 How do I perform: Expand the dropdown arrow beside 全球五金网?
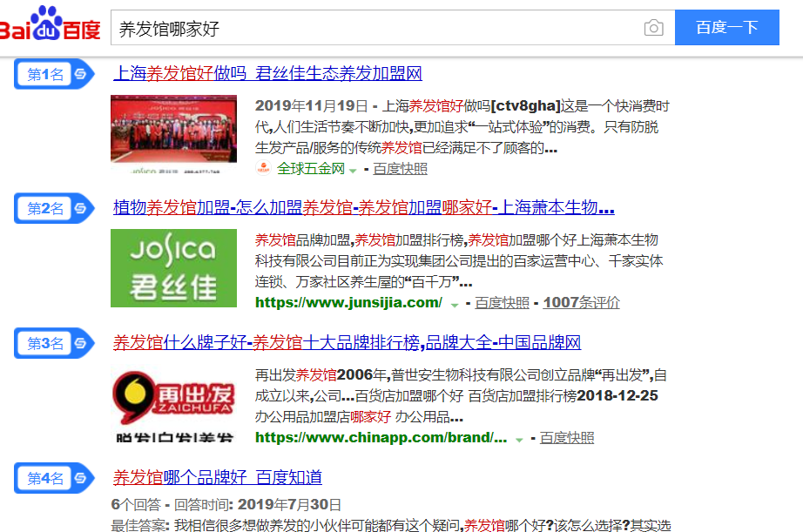tap(353, 171)
